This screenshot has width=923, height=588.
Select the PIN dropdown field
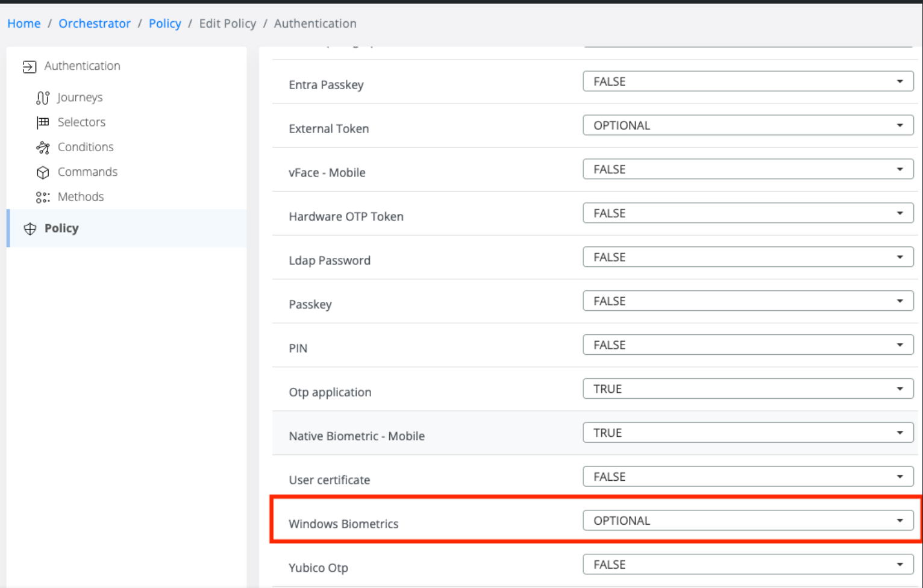(747, 345)
